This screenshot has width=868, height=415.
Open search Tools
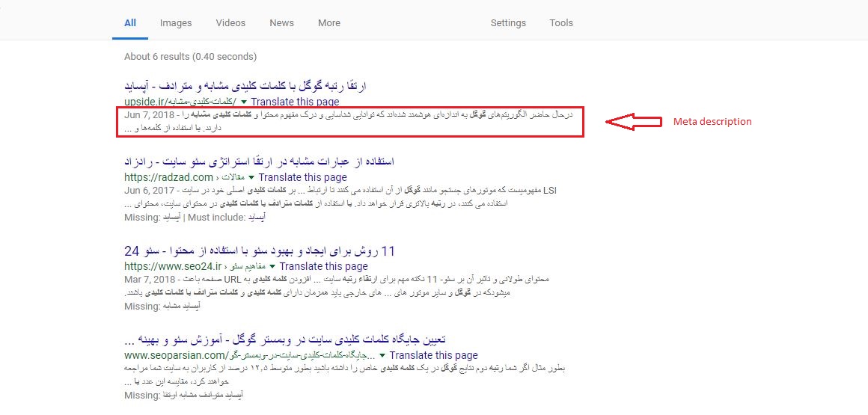tap(561, 23)
